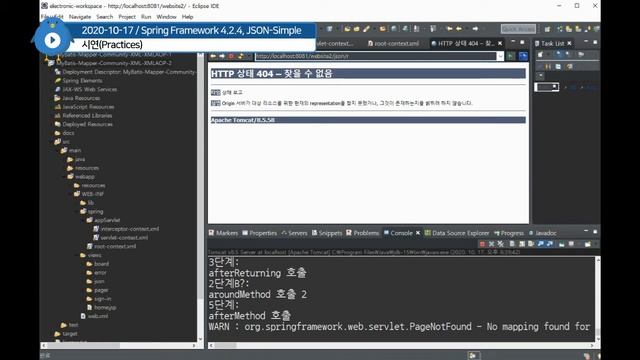This screenshot has height=360, width=640.
Task: Close the HTTP 404 browser tab
Action: 500,43
